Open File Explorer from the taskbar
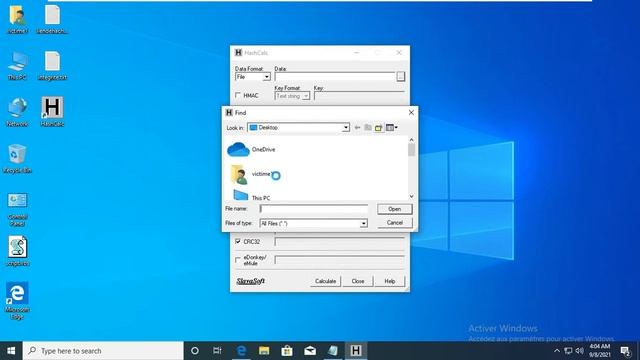640x360 pixels. tap(264, 351)
